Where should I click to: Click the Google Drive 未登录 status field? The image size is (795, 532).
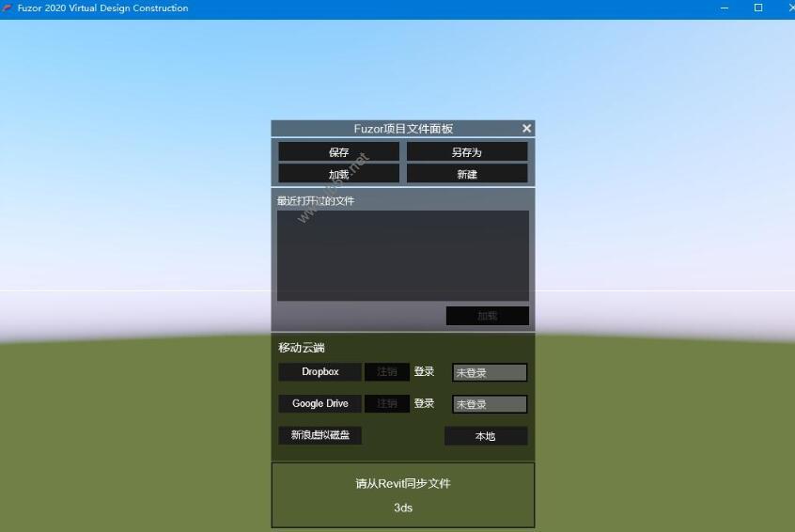coord(490,404)
